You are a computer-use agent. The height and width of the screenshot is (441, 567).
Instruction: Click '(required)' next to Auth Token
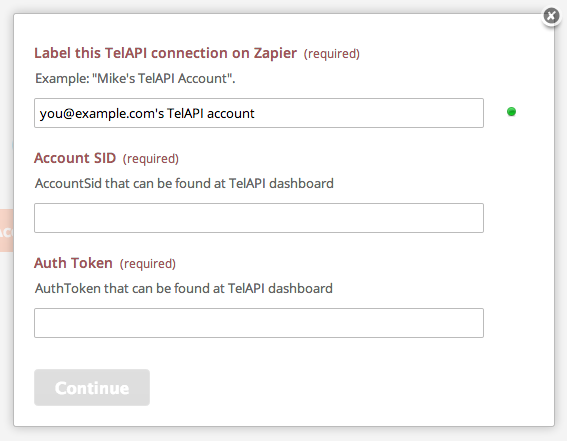[148, 264]
